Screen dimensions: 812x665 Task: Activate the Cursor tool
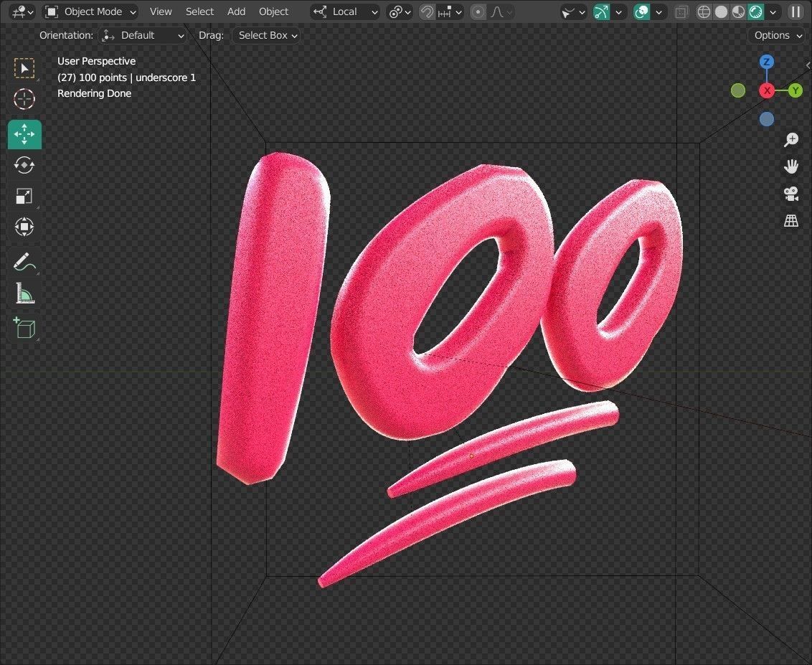[24, 99]
